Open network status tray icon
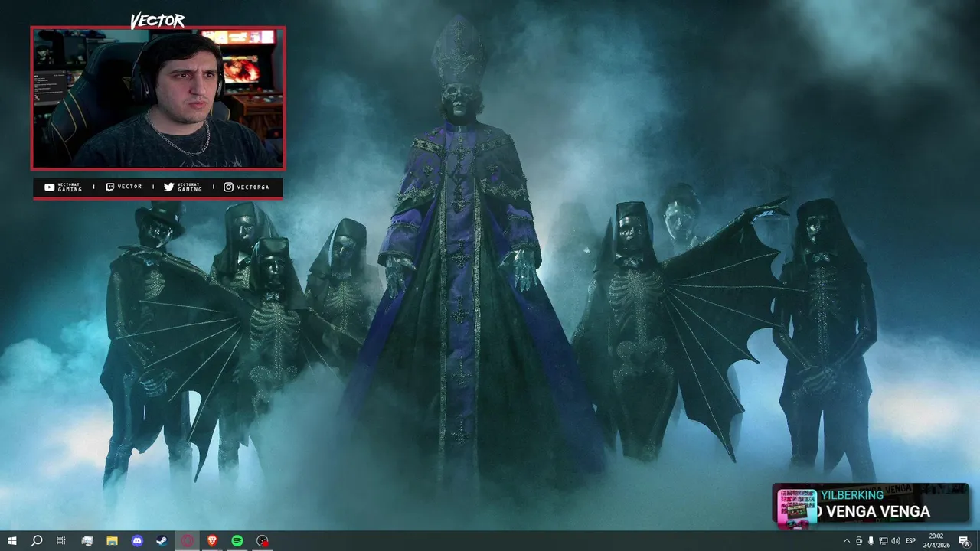This screenshot has width=980, height=551. click(x=883, y=541)
